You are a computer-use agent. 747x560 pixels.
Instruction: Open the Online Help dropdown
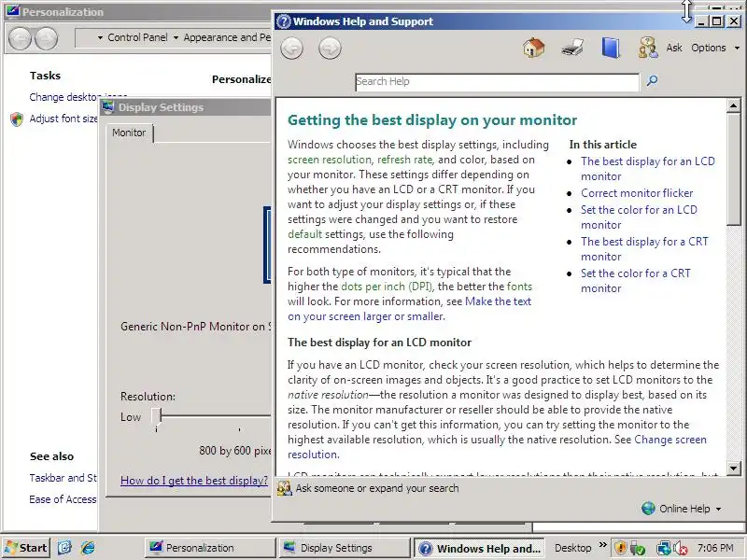(690, 509)
